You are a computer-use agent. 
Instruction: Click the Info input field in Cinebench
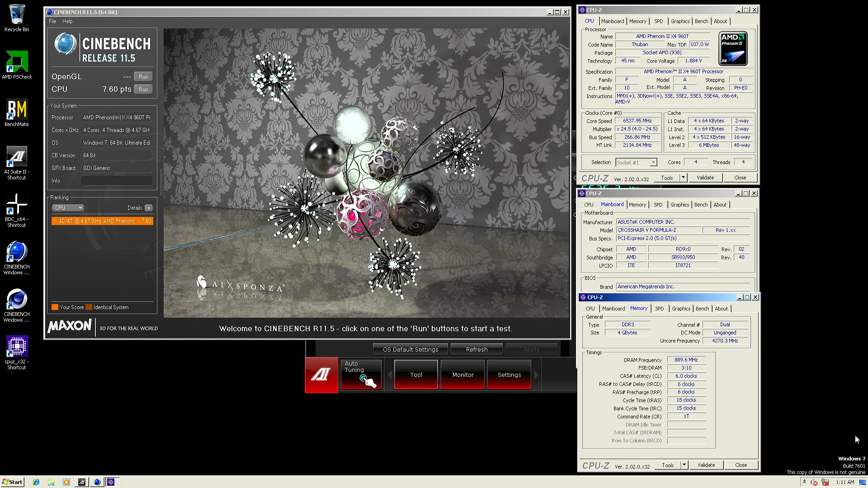pyautogui.click(x=116, y=181)
